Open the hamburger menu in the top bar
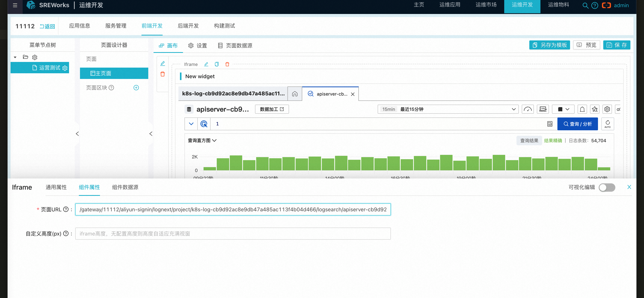This screenshot has height=298, width=644. click(x=15, y=5)
